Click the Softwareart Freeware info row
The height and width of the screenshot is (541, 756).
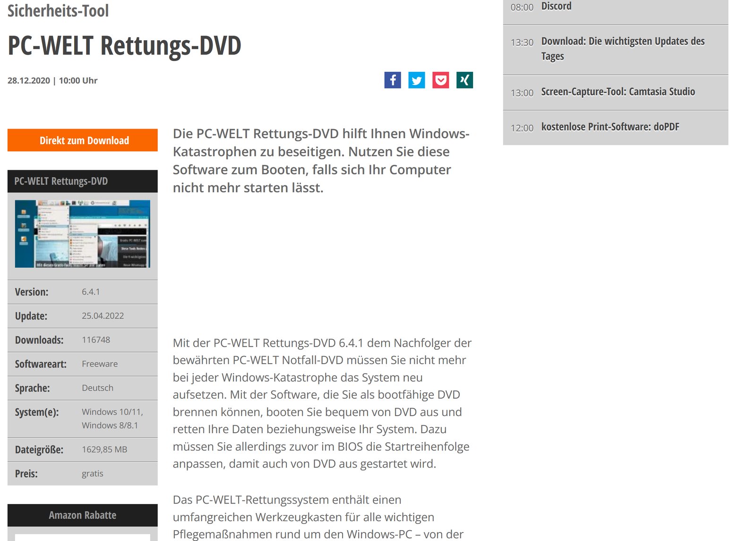(x=83, y=364)
